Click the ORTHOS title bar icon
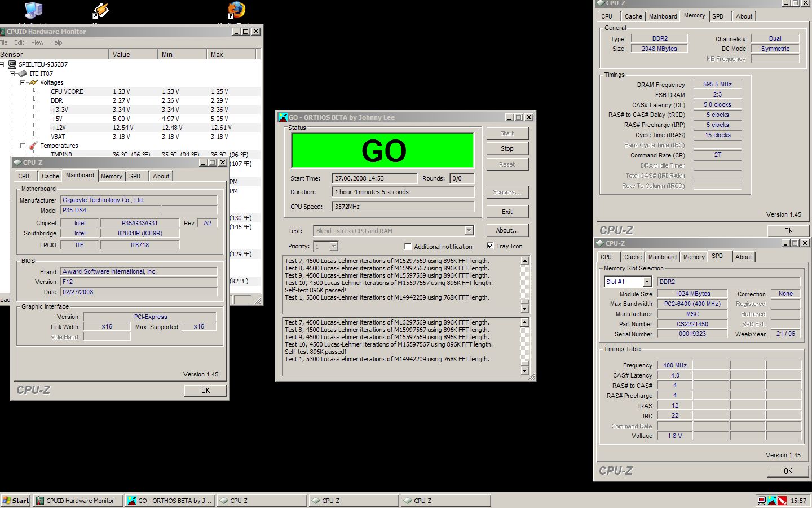Viewport: 812px width, 508px height. tap(283, 117)
